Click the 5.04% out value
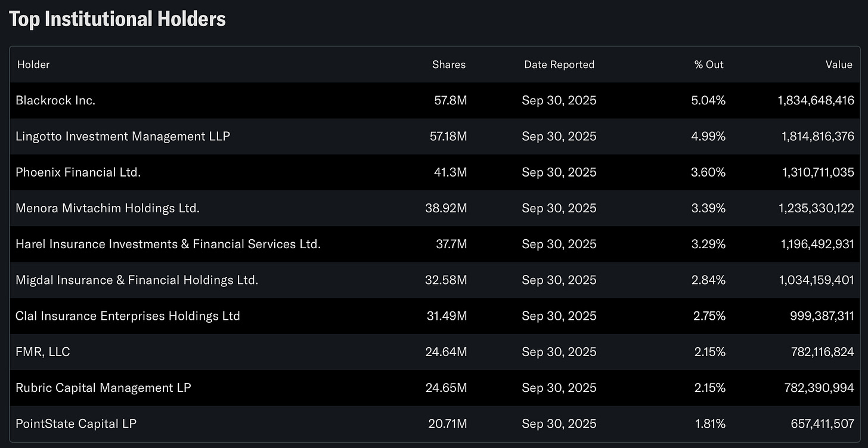This screenshot has width=868, height=448. point(708,100)
